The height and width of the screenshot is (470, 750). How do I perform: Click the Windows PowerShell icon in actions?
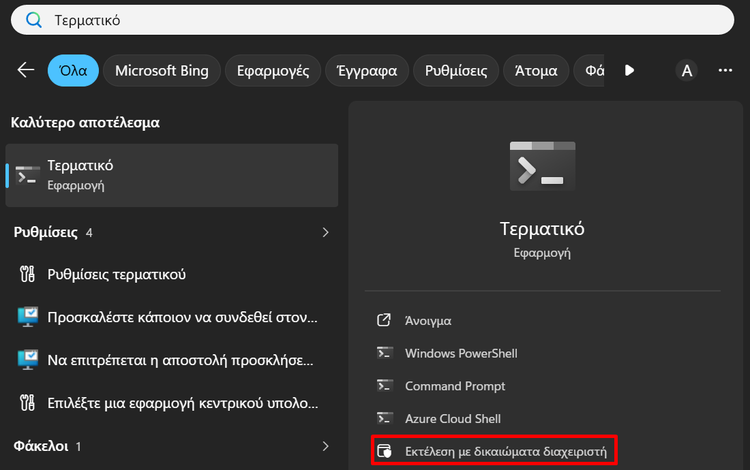click(383, 353)
